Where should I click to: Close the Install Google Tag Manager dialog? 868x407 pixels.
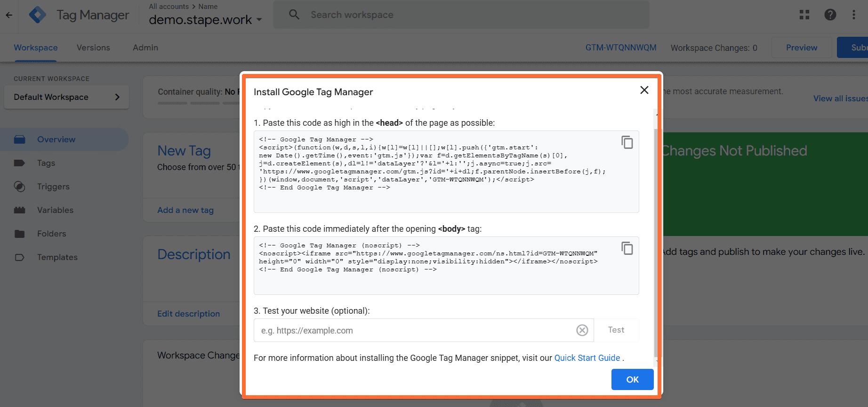644,90
